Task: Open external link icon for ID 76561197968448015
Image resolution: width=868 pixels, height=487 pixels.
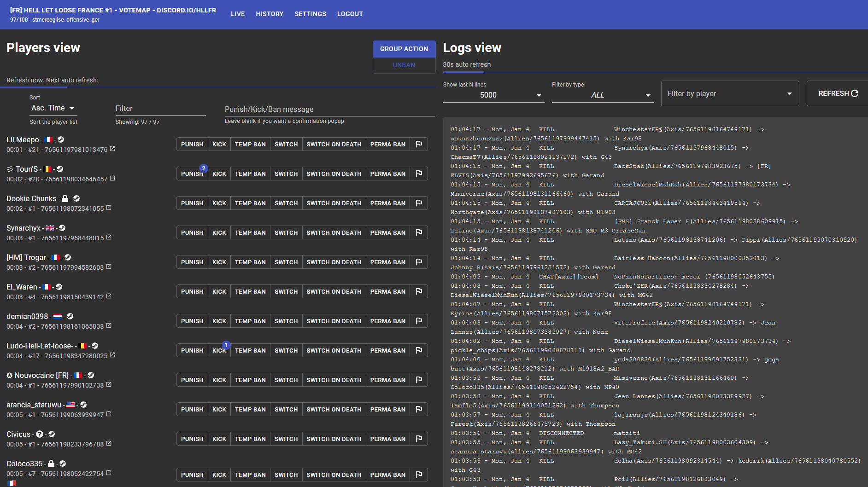Action: 109,238
